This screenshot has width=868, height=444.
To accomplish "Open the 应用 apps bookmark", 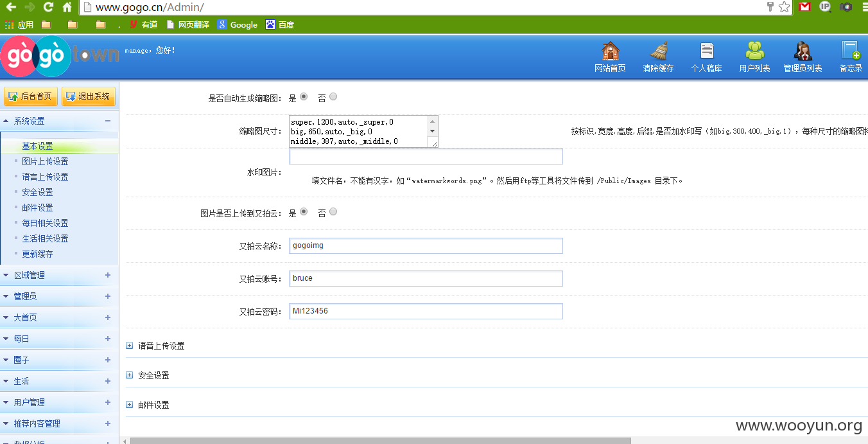I will pos(19,24).
